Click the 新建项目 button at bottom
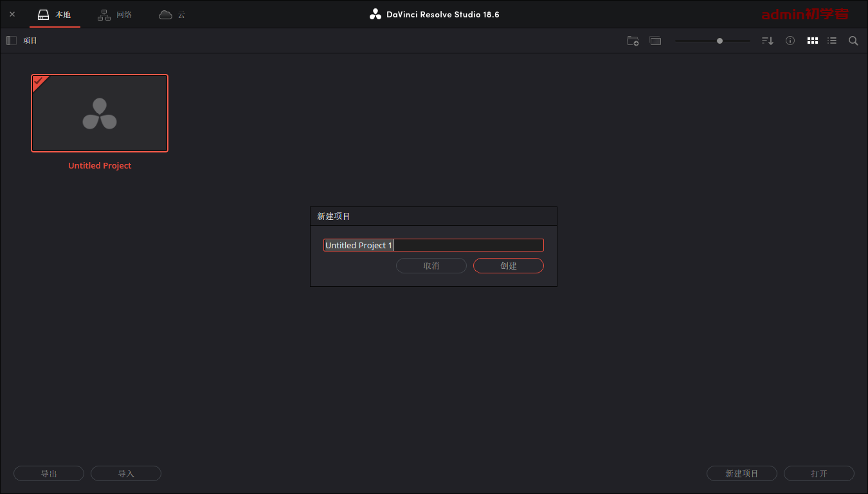Screen dimensions: 868x494 tap(742, 473)
